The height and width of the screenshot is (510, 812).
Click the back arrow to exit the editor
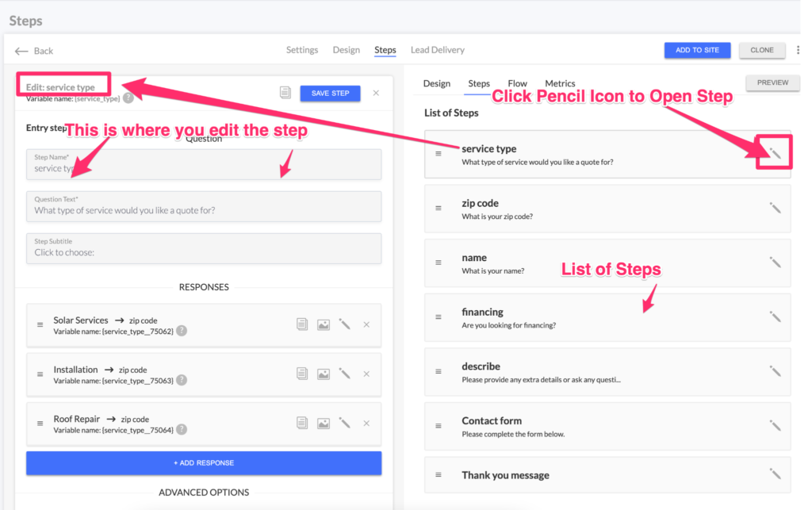[x=21, y=50]
